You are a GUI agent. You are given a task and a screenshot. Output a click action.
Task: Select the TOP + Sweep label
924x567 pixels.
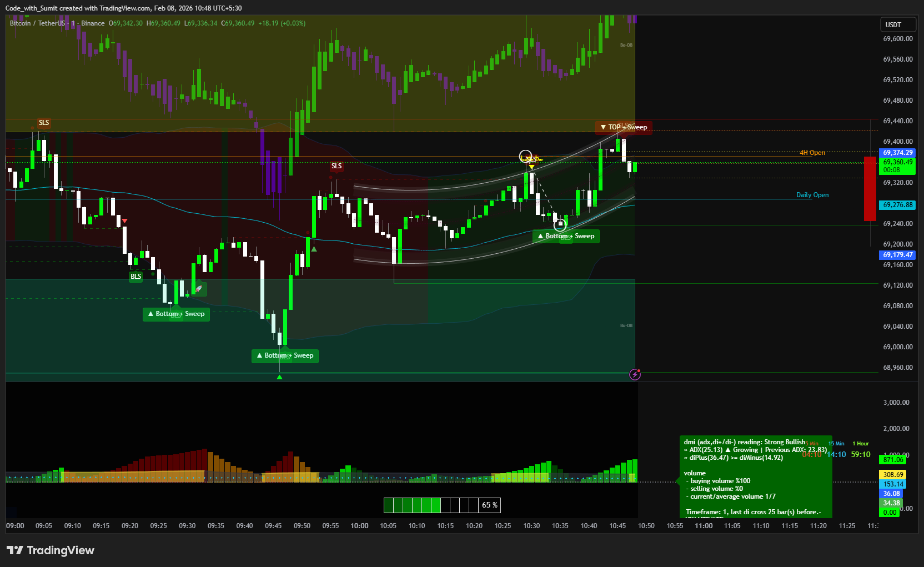pos(624,127)
